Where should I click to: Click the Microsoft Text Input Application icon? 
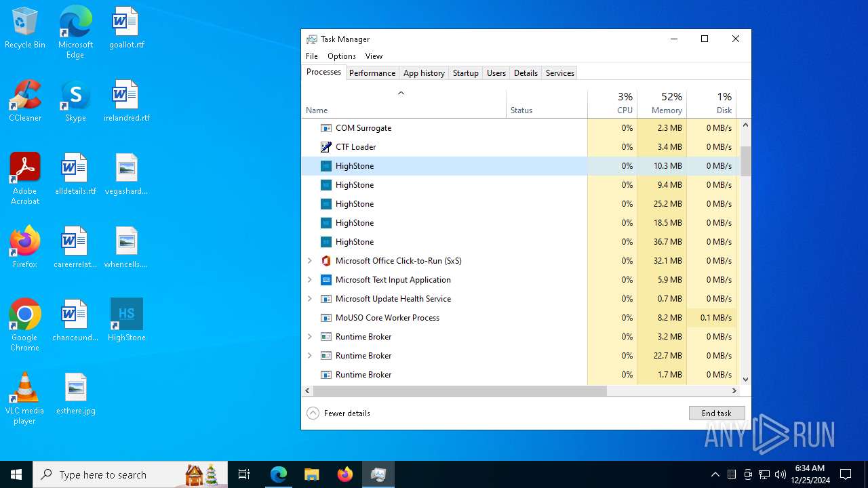[326, 280]
